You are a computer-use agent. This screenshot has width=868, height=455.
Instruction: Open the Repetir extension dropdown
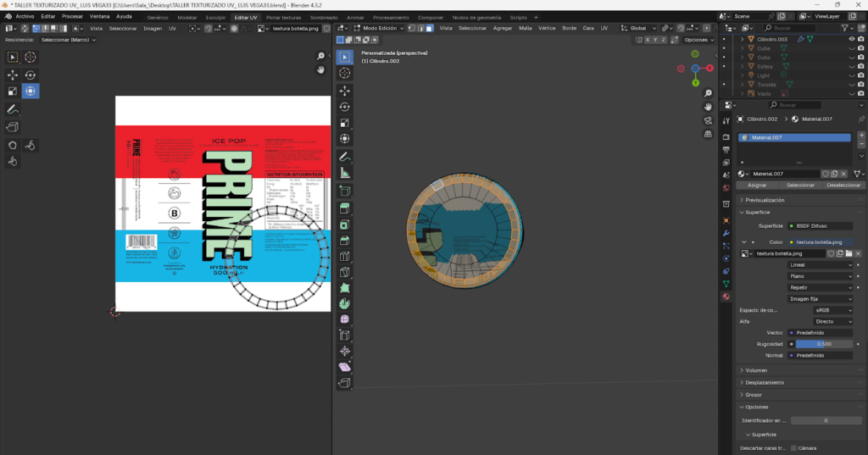click(821, 287)
